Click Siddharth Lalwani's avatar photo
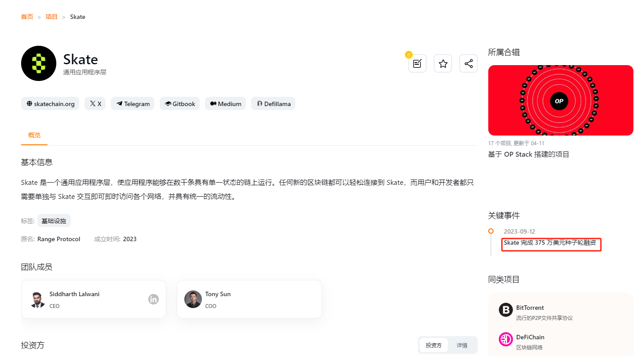The width and height of the screenshot is (644, 356). (38, 299)
